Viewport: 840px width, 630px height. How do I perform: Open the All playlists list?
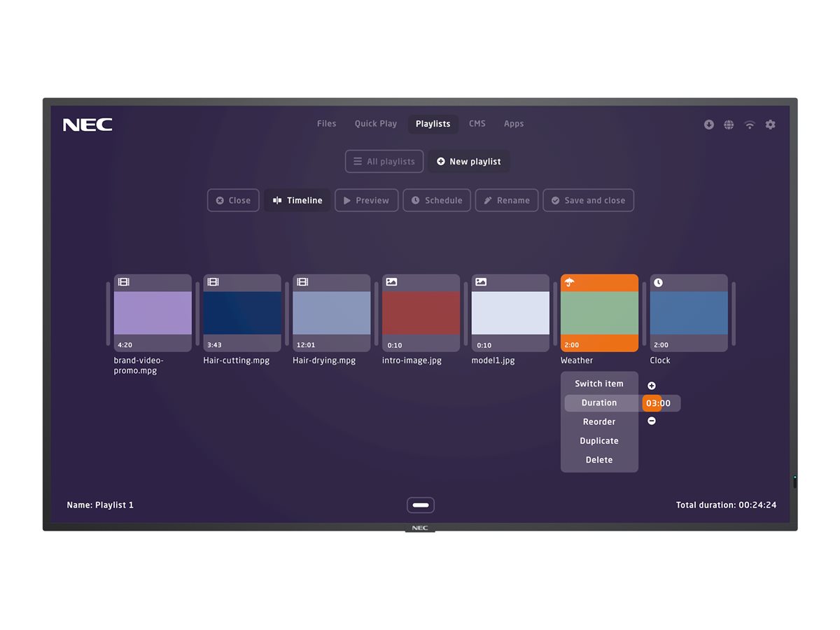[384, 162]
